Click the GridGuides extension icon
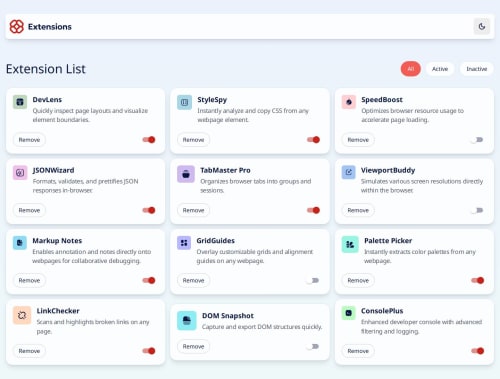The height and width of the screenshot is (379, 500). 184,243
